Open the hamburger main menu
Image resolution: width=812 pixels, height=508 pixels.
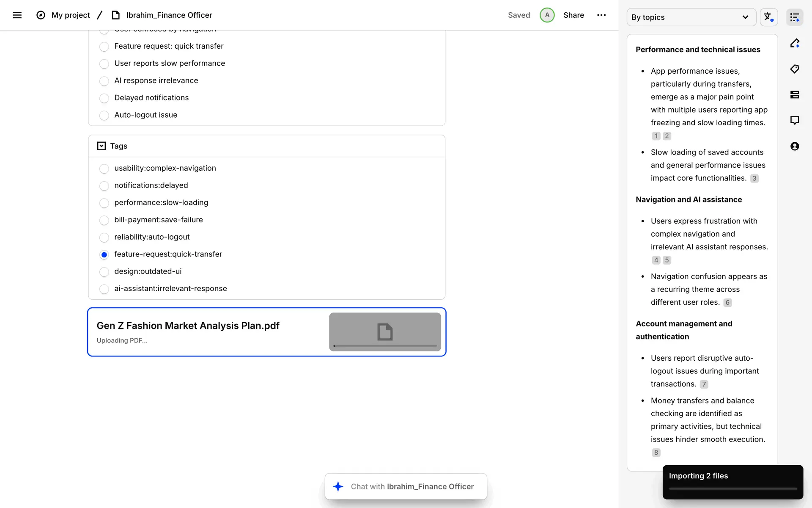pos(17,15)
